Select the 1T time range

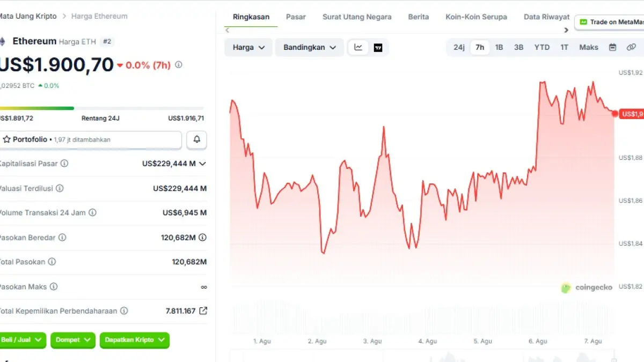(565, 47)
